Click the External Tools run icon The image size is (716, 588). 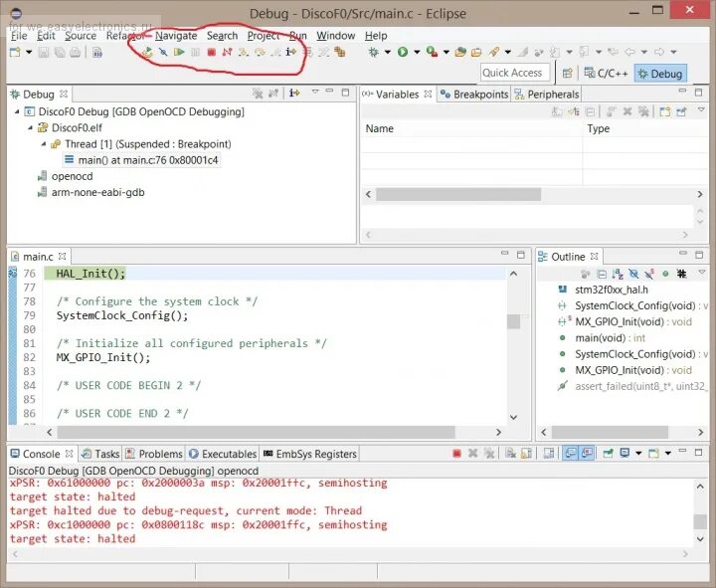pos(432,52)
